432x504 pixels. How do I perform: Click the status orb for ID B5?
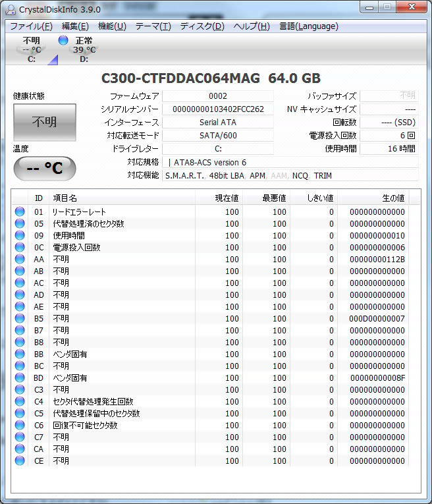[20, 318]
